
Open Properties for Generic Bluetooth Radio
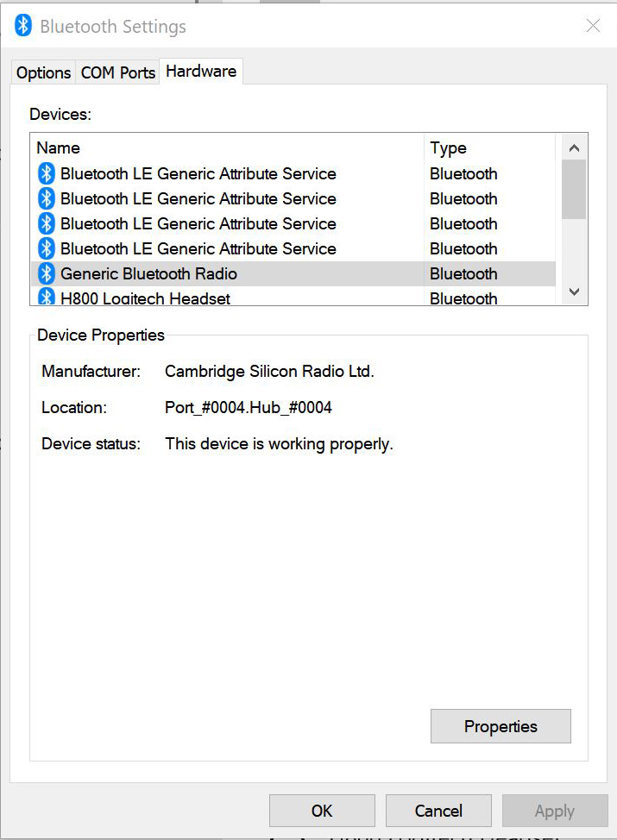pos(500,725)
